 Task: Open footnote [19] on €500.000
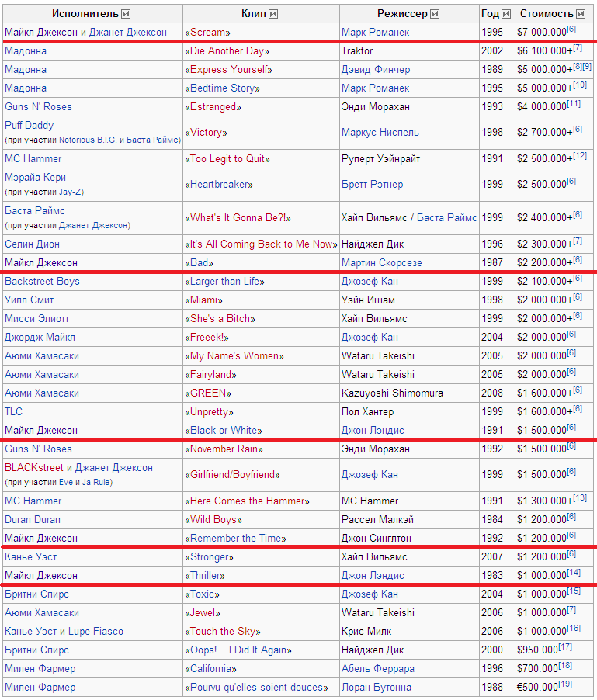tap(565, 684)
